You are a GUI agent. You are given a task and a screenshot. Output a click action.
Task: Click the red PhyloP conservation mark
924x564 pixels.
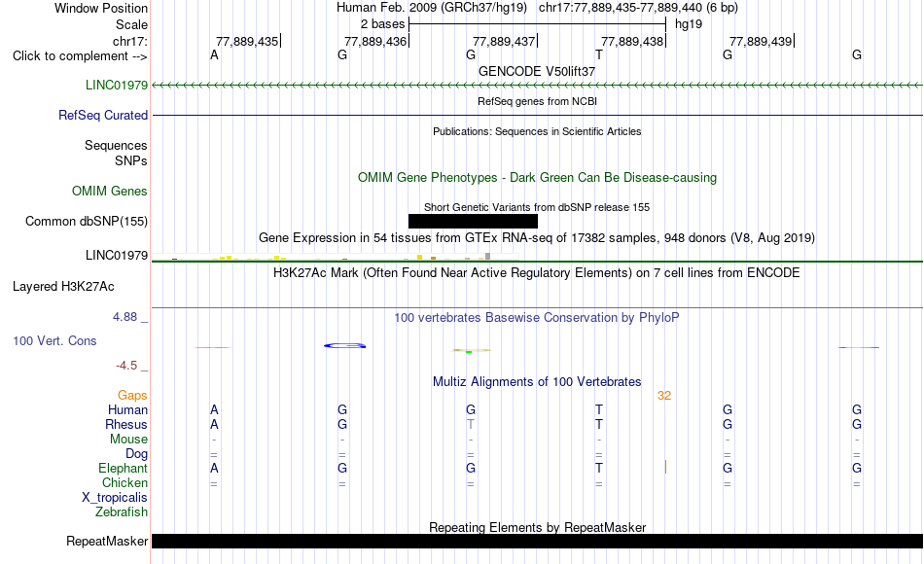pos(213,348)
